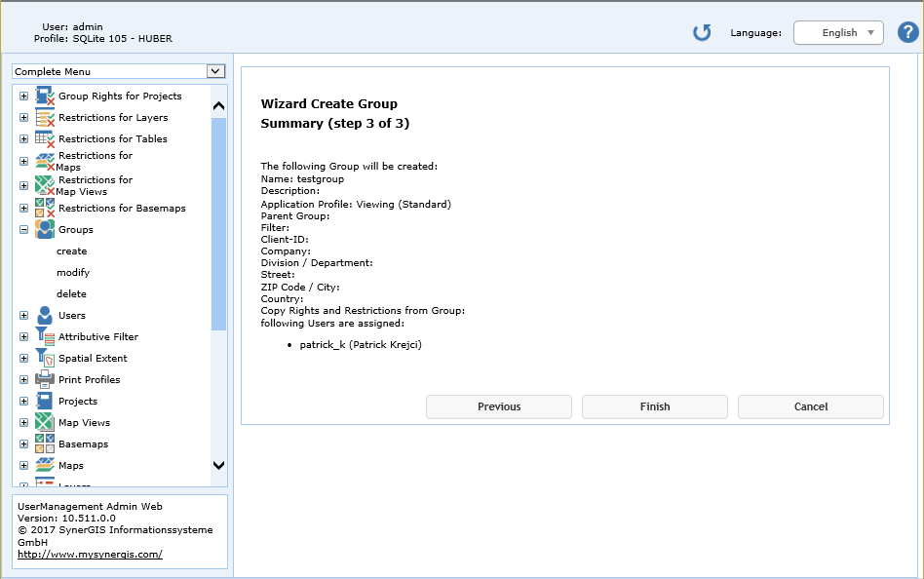Click the Attributive Filter icon
The image size is (924, 579).
tap(43, 336)
